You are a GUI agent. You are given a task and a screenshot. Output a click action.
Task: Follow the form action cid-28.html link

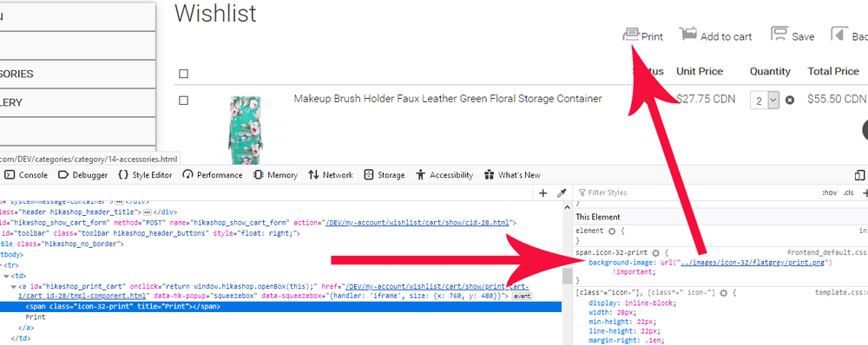417,223
